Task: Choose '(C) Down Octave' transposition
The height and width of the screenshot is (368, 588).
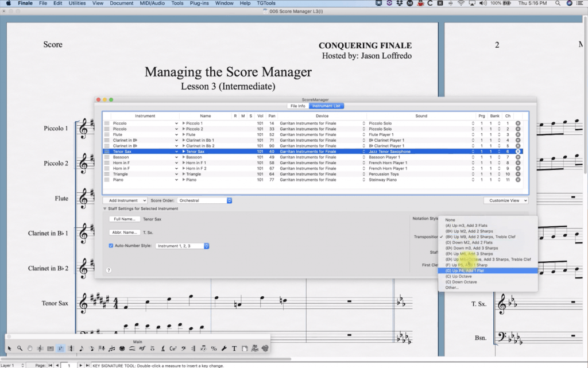Action: click(488, 282)
